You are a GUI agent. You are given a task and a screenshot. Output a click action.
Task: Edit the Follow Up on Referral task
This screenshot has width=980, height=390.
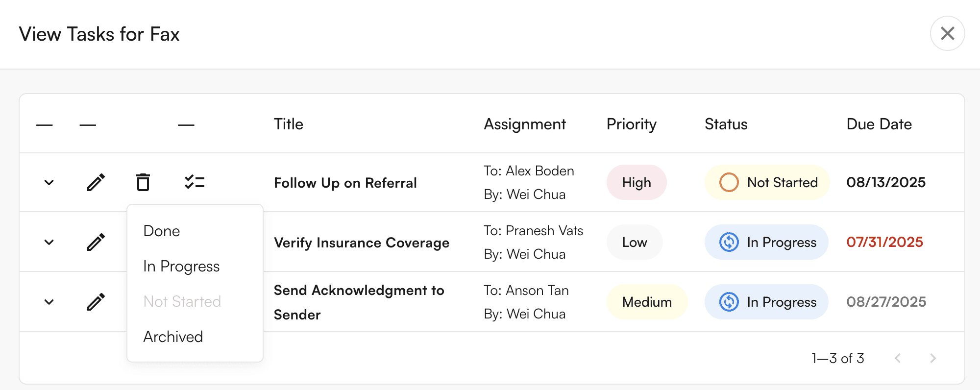point(96,182)
